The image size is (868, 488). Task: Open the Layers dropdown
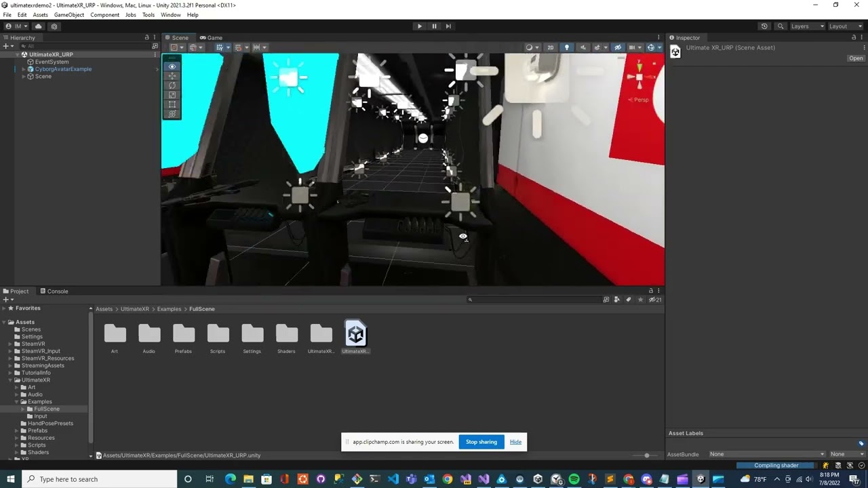(807, 26)
